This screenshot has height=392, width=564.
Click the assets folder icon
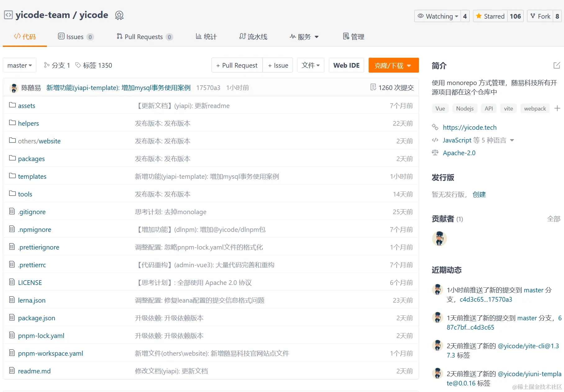tap(12, 105)
